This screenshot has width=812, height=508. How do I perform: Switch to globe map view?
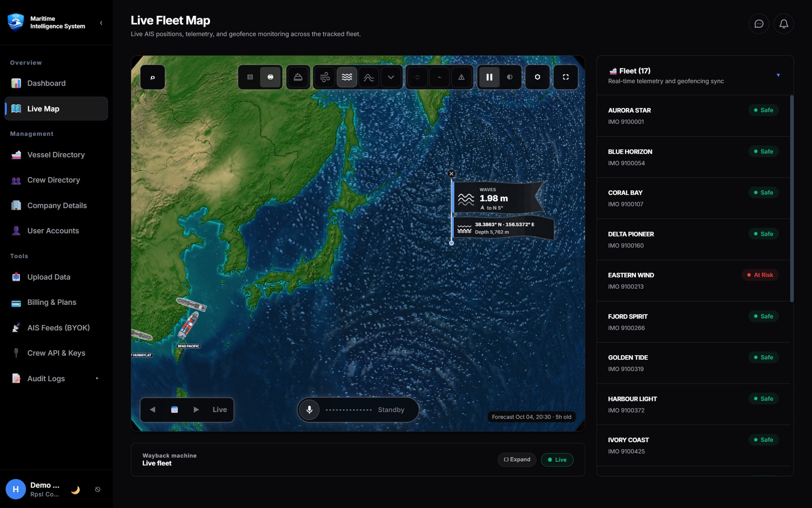pos(270,77)
